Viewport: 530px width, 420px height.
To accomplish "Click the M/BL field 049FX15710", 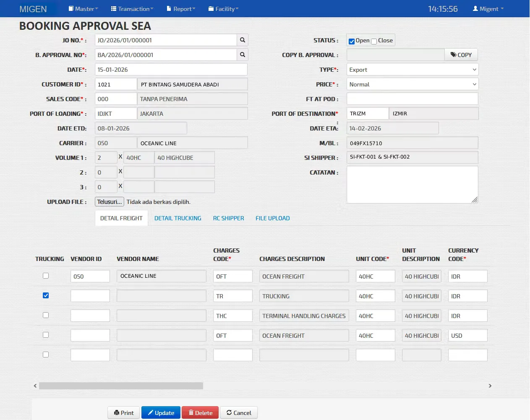I will [413, 143].
